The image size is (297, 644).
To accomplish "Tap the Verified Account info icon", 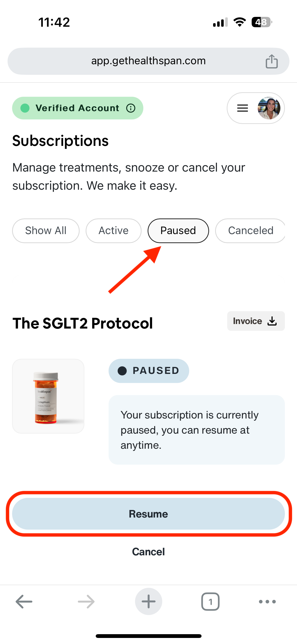I will 131,108.
